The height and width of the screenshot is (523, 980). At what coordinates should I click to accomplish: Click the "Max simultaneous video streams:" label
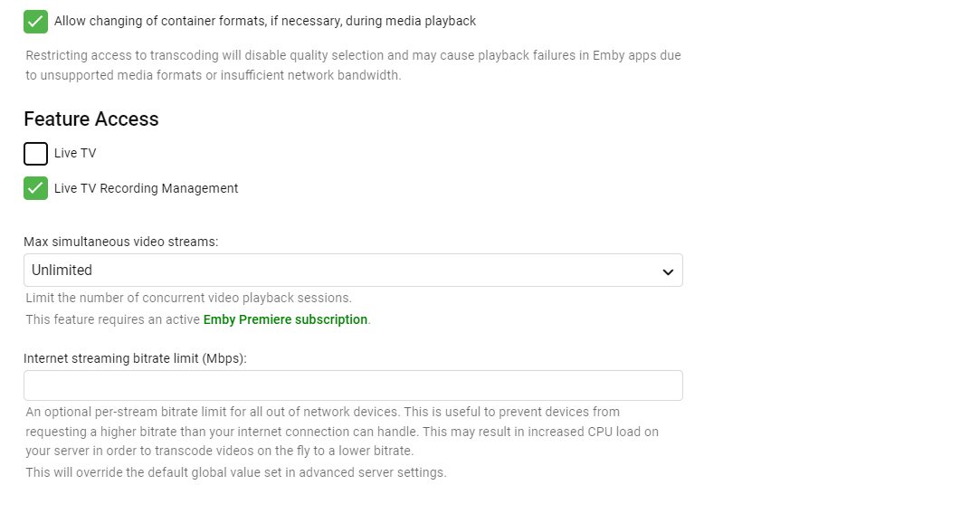(121, 242)
